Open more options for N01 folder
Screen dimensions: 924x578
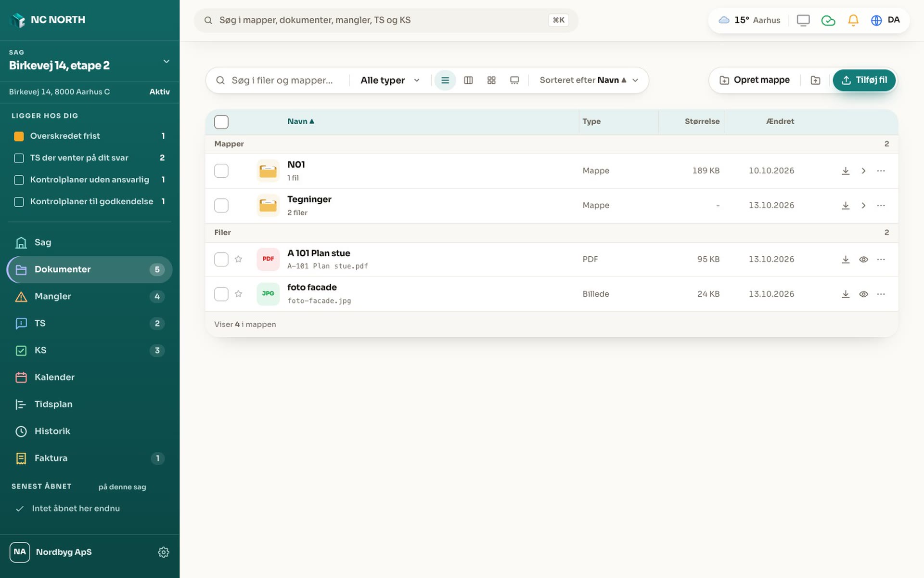881,171
